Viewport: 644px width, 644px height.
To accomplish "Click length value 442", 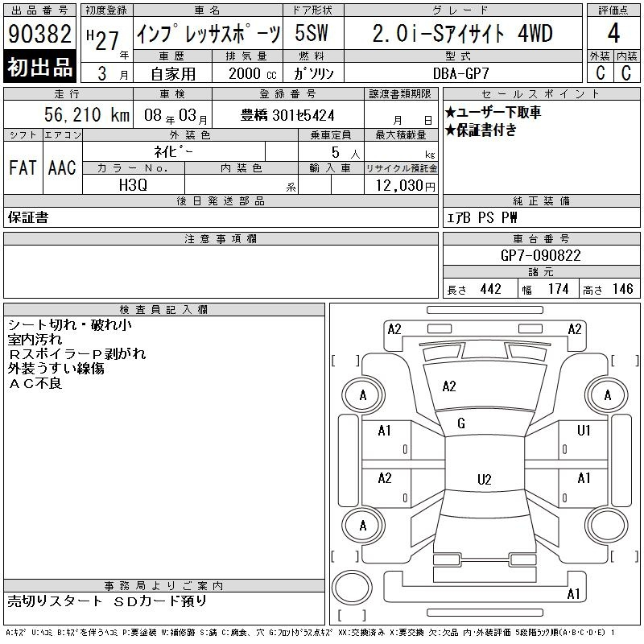I will point(491,289).
